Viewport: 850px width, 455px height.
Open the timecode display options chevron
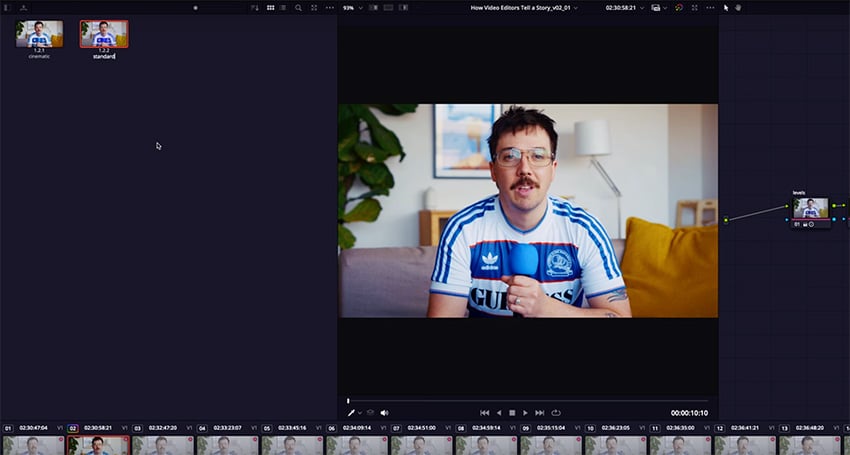[x=642, y=8]
